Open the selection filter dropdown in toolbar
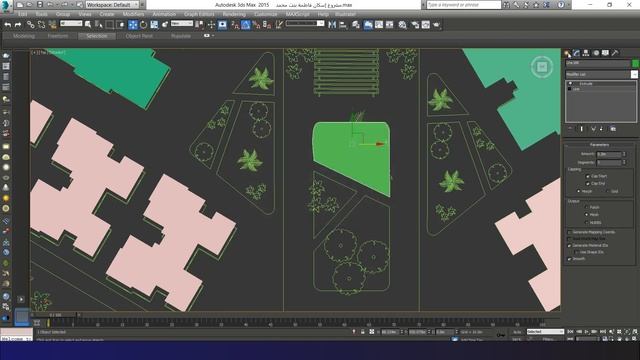This screenshot has height=360, width=640. [x=71, y=24]
